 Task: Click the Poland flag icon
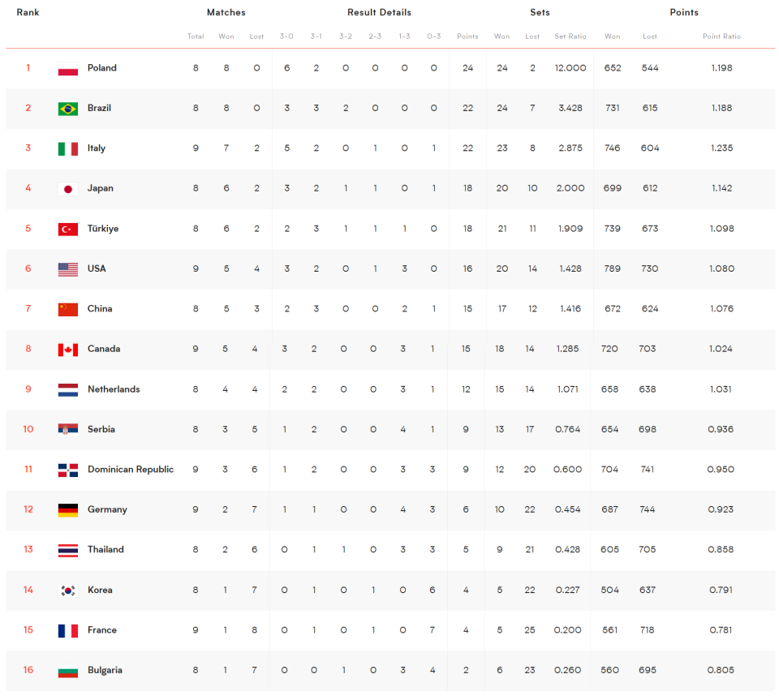68,68
